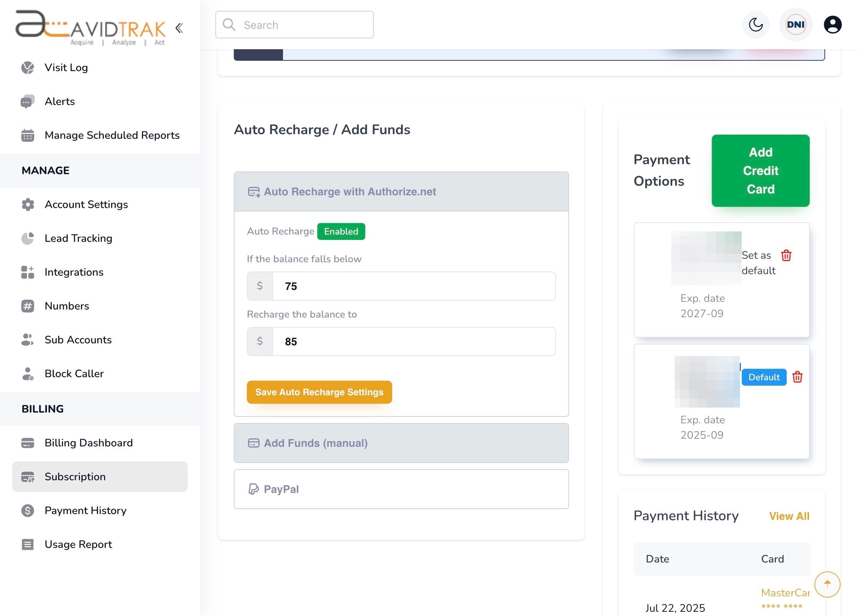Click the Numbers hashtag icon
The image size is (859, 616).
[x=27, y=306]
